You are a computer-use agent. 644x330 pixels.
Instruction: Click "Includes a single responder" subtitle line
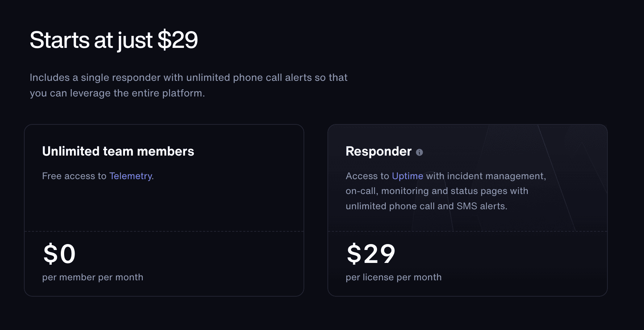188,78
